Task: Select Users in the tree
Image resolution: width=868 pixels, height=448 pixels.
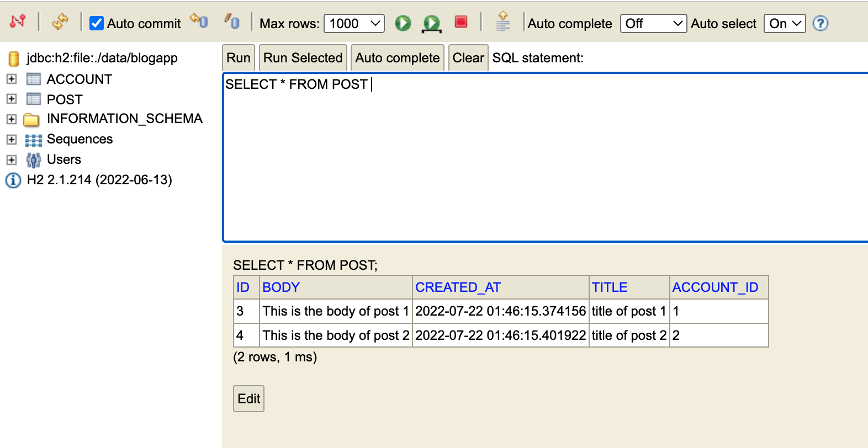Action: 64,159
